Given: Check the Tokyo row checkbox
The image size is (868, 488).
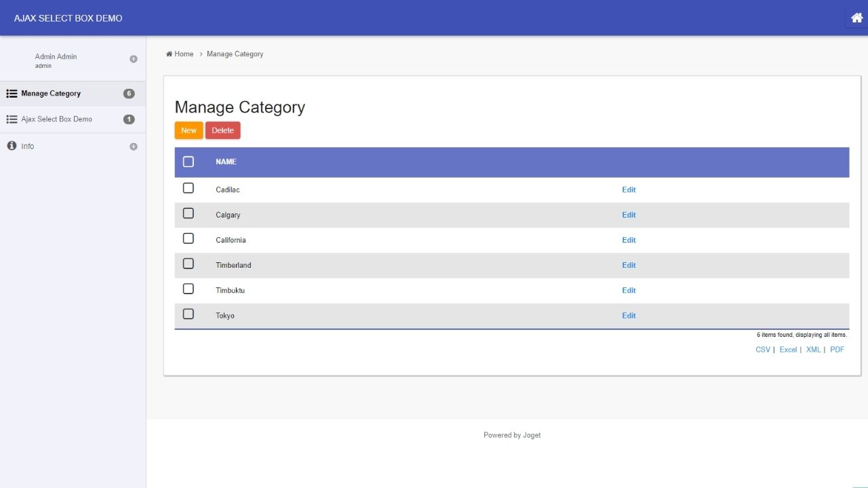Looking at the screenshot, I should tap(189, 314).
